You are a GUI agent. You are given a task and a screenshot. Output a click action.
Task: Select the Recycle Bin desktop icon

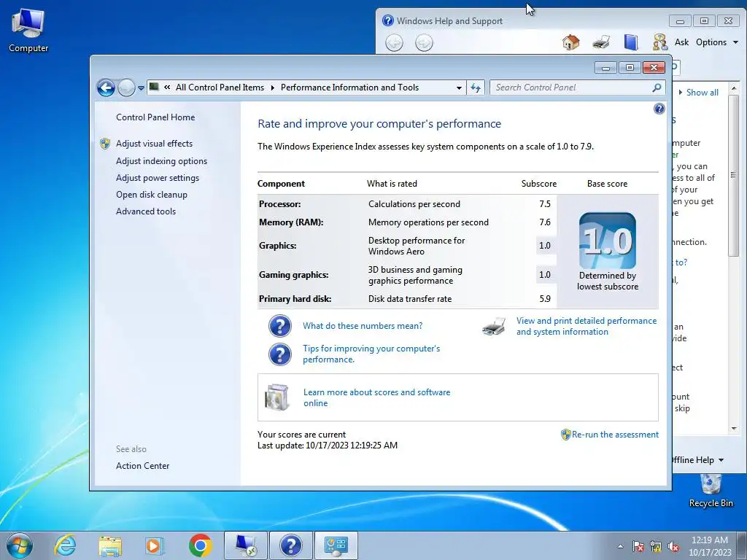tap(711, 491)
